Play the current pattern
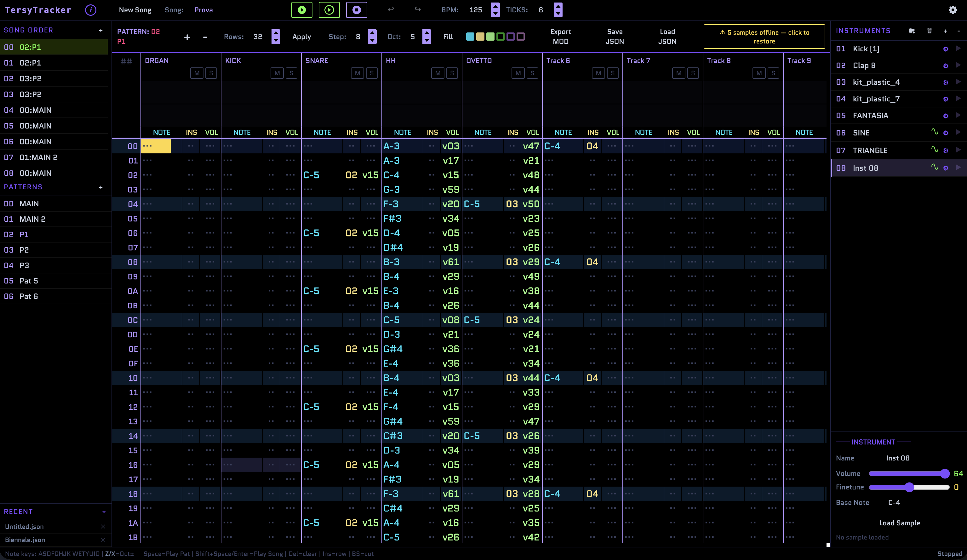Image resolution: width=967 pixels, height=560 pixels. tap(302, 10)
